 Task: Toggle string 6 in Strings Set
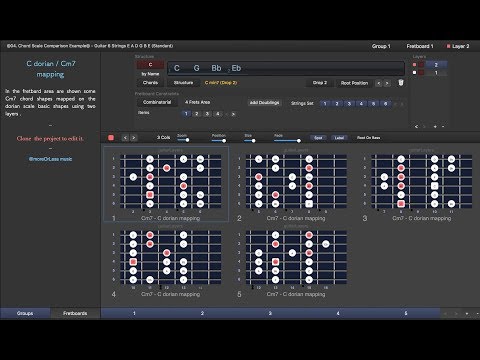pyautogui.click(x=385, y=104)
